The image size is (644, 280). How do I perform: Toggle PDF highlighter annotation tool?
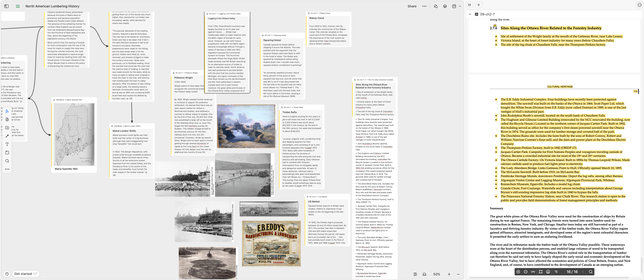[x=548, y=272]
